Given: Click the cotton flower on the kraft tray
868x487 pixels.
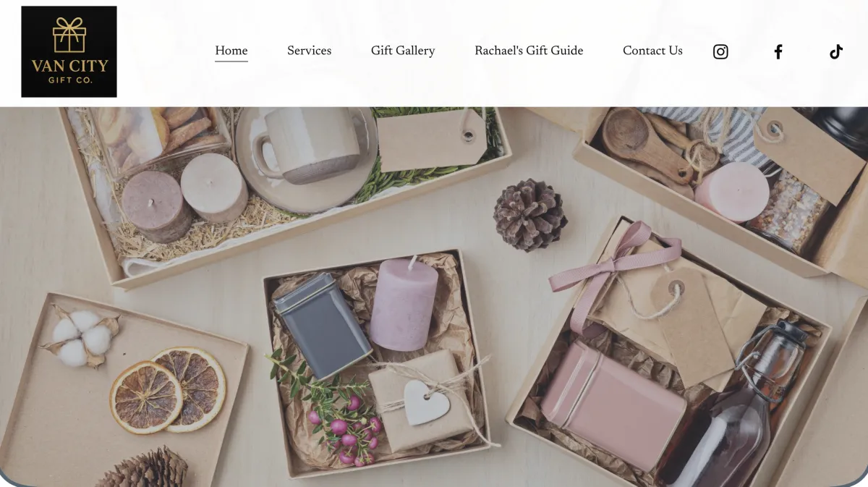Looking at the screenshot, I should pyautogui.click(x=81, y=336).
